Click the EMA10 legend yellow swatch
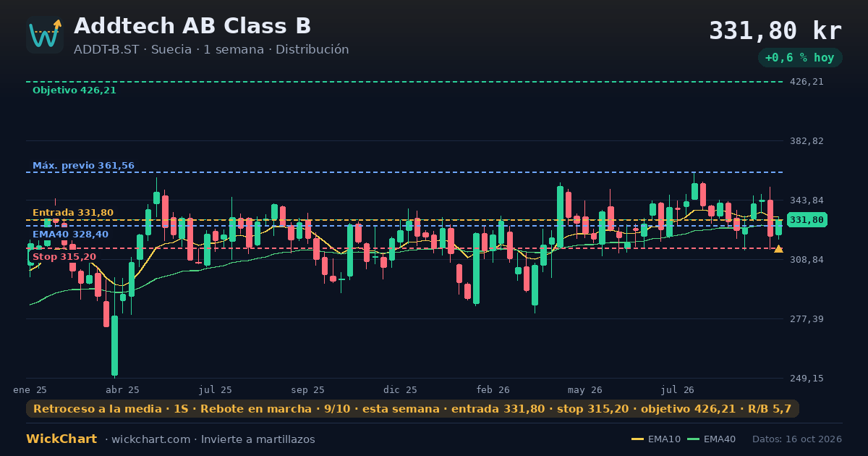This screenshot has width=868, height=456. pos(637,439)
